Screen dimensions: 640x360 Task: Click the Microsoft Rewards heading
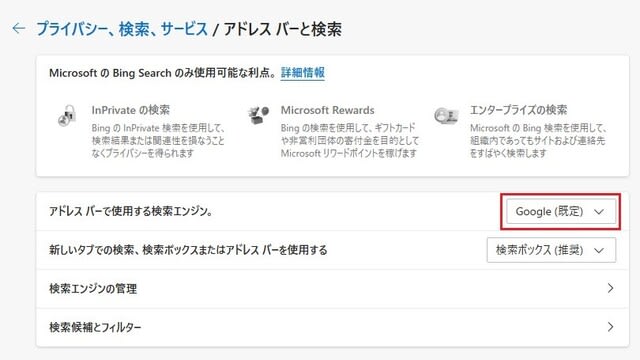pos(327,110)
